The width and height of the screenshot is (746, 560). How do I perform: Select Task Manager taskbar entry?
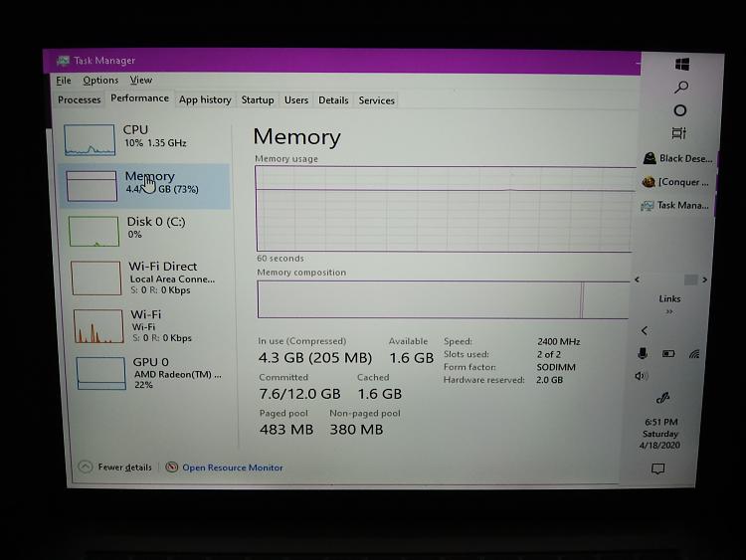[x=674, y=206]
